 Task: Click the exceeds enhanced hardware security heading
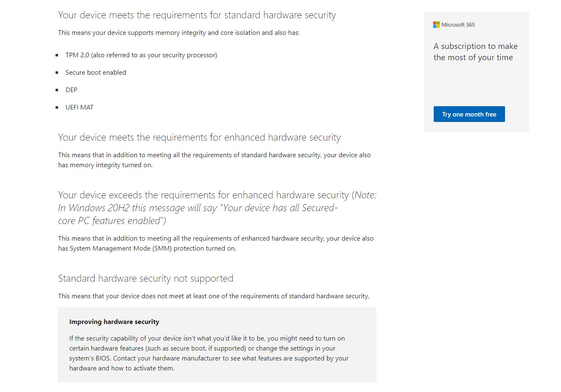[x=217, y=207]
